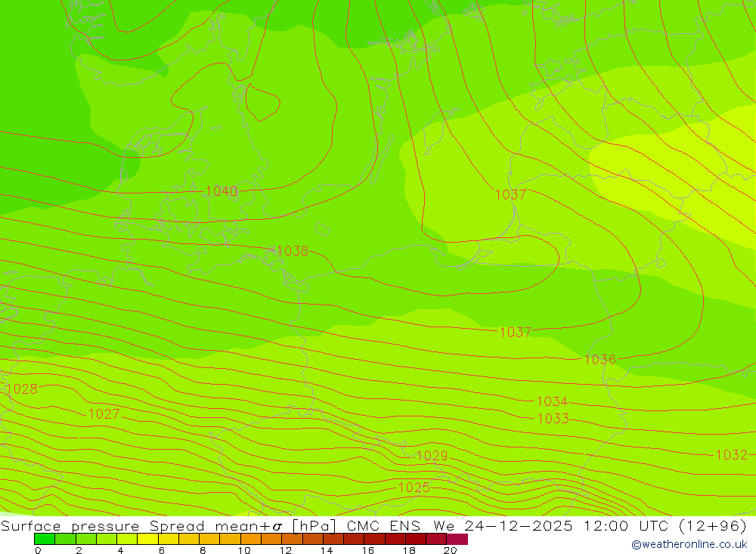Click the 1040 isobar label

[222, 191]
